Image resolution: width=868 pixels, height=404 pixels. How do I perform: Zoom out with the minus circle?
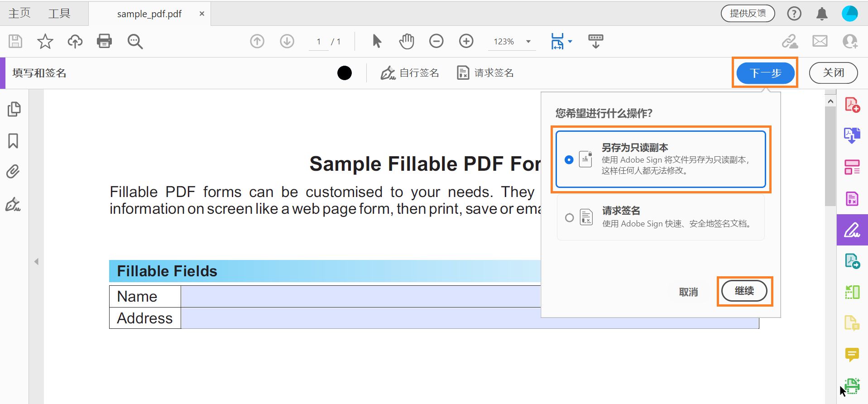[436, 41]
